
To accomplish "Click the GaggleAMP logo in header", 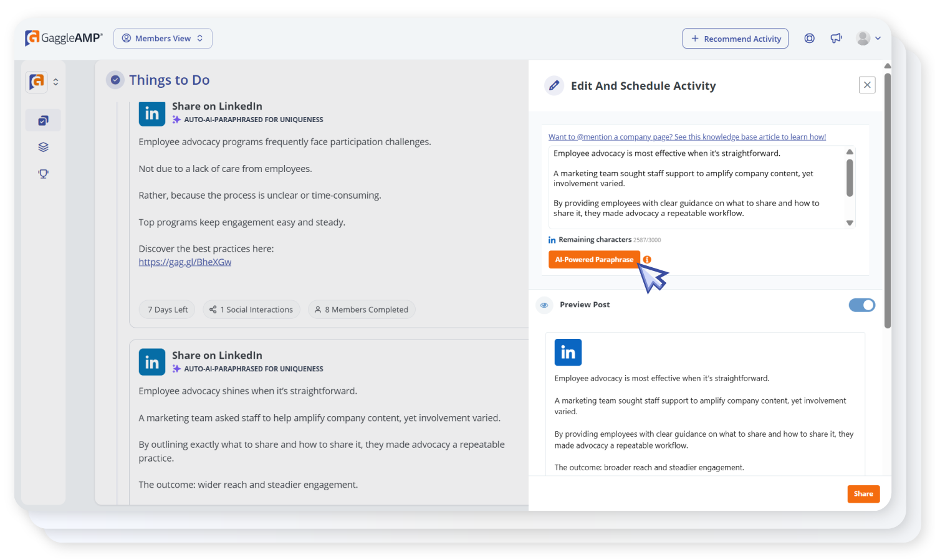I will point(64,38).
